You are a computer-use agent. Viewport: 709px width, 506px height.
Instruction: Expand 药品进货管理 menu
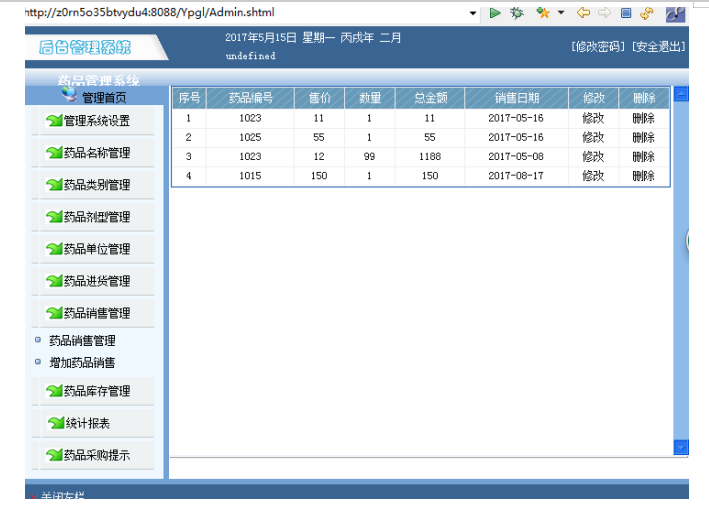tap(97, 281)
